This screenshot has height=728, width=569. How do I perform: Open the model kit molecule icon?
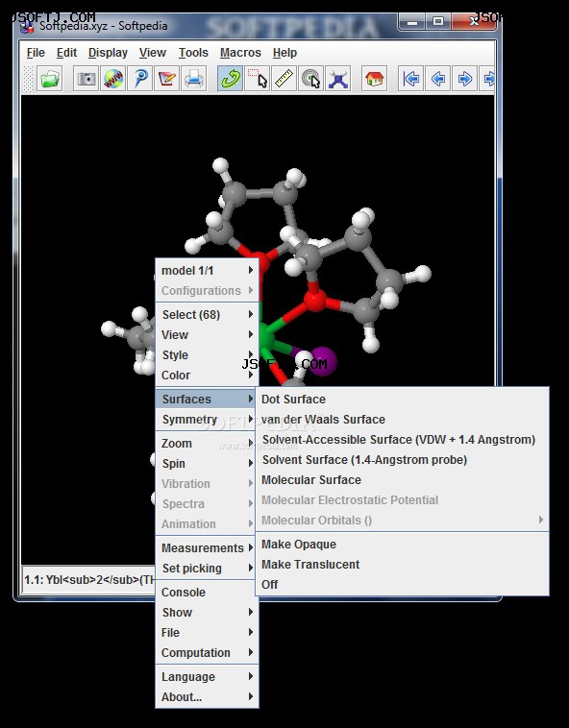click(337, 79)
